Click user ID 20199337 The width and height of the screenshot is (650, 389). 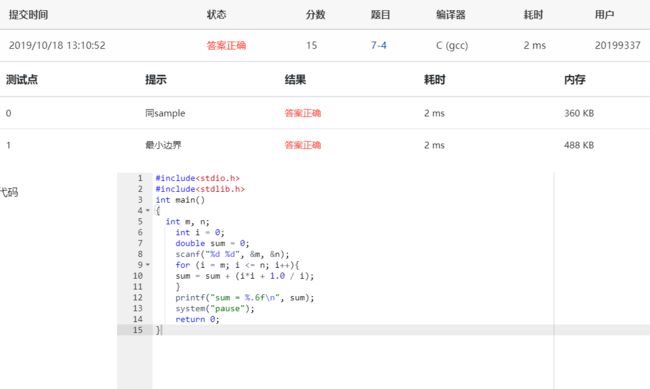(x=618, y=45)
